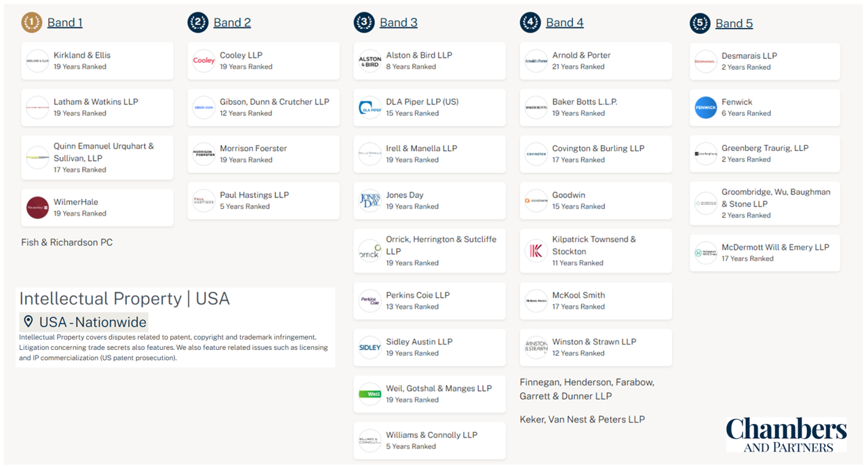Open the Kirkland & Ellis firm card
This screenshot has width=868, height=468.
click(97, 61)
